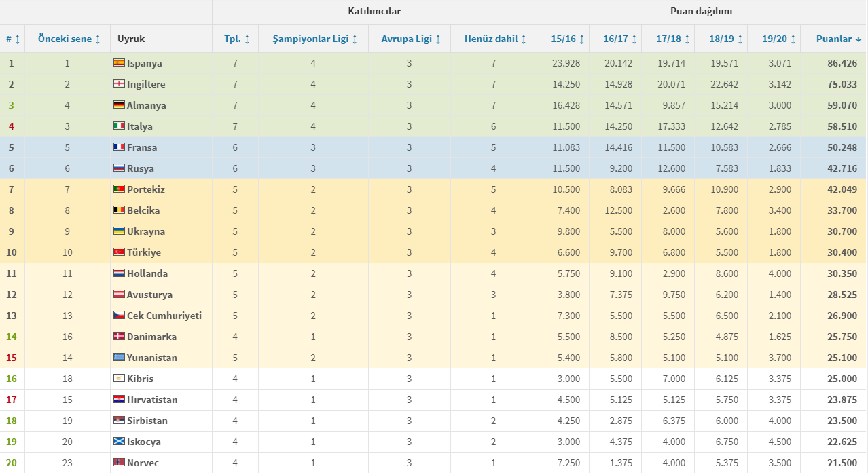Click Iskocya's total 22.625
Viewport: 868px width, 473px height.
click(842, 442)
